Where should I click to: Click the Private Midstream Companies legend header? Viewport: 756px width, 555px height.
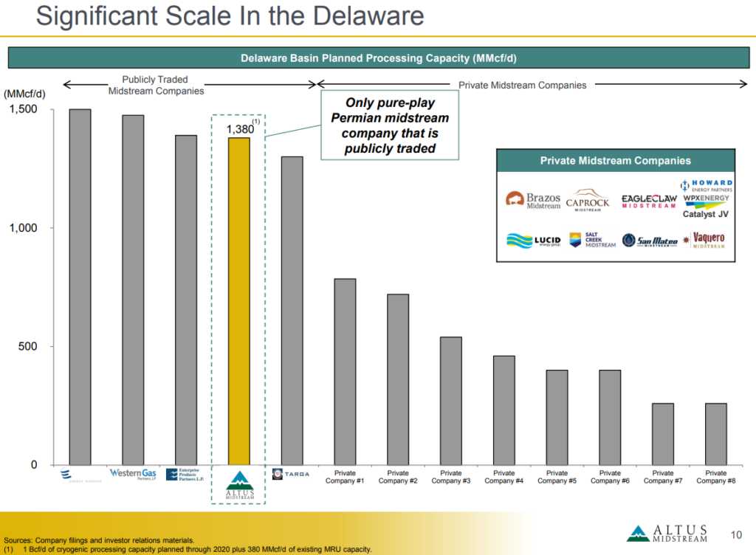pyautogui.click(x=616, y=160)
